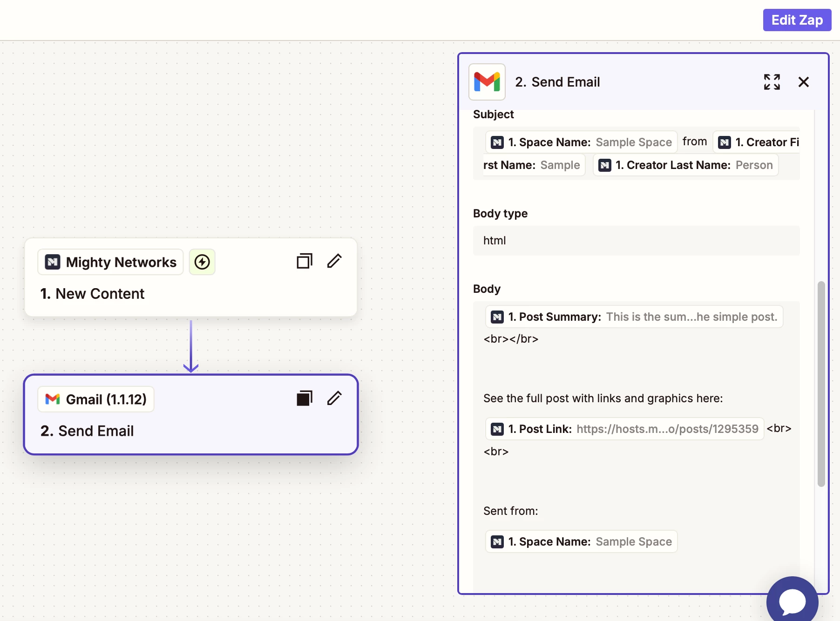Select the Gmail (1.1.12) app chip

96,399
